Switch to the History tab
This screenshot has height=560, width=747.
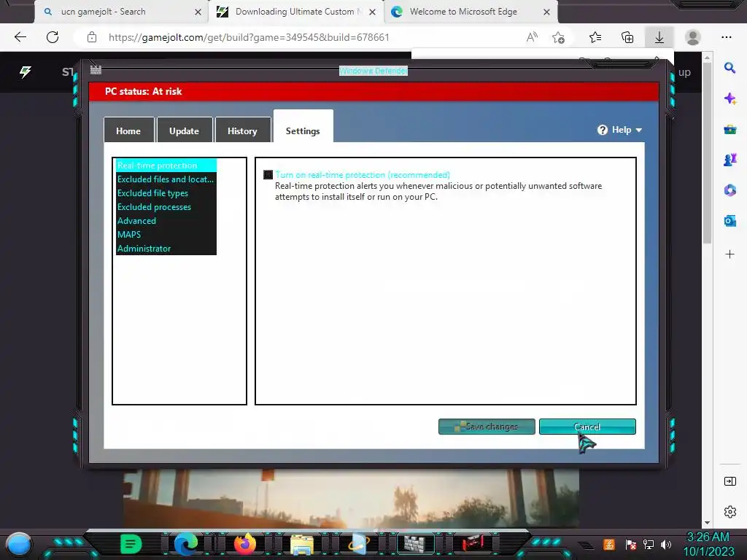pos(242,131)
